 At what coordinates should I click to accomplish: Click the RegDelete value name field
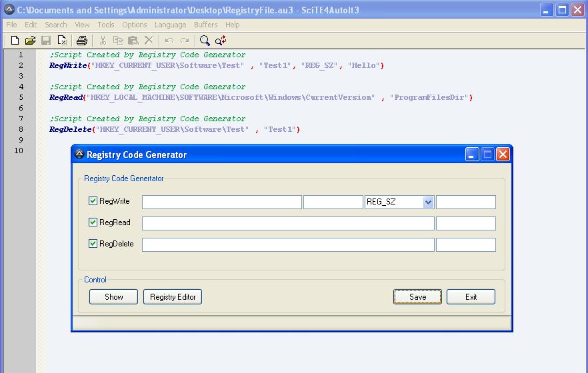tap(466, 245)
